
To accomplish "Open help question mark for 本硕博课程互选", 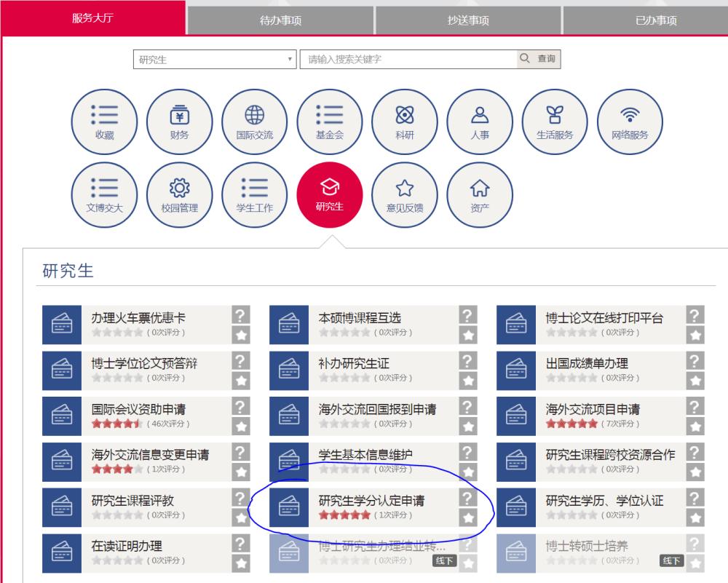I will coord(468,315).
